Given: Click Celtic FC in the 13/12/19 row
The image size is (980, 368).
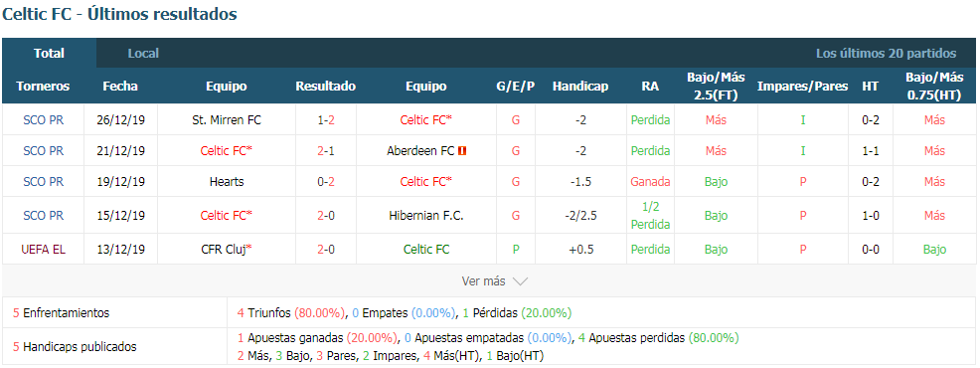Looking at the screenshot, I should pos(425,249).
